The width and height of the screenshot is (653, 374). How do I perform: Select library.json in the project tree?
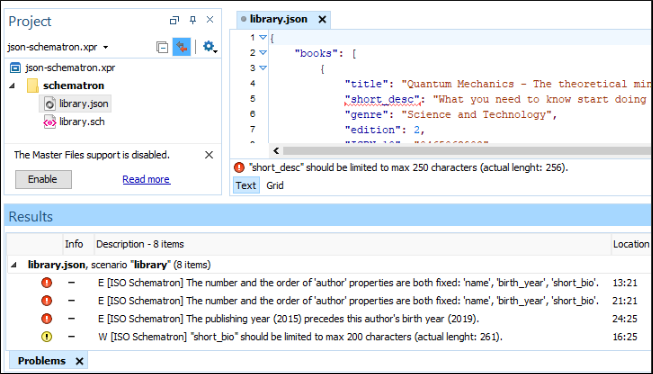coord(83,104)
